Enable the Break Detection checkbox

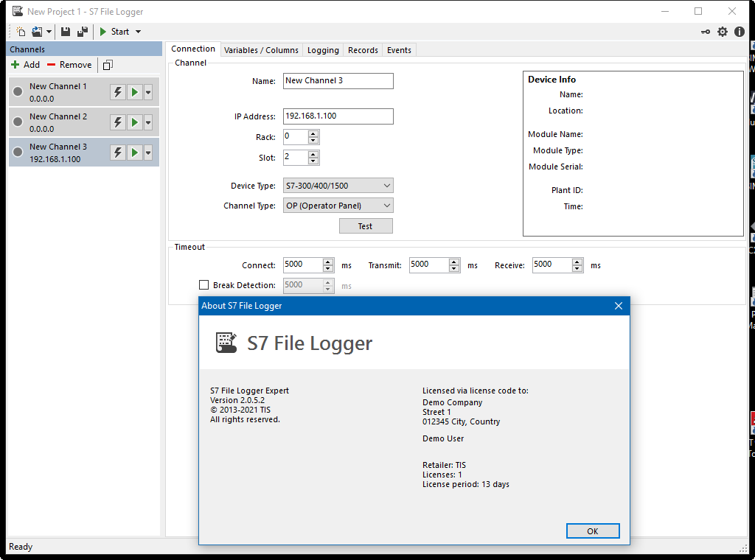[203, 285]
